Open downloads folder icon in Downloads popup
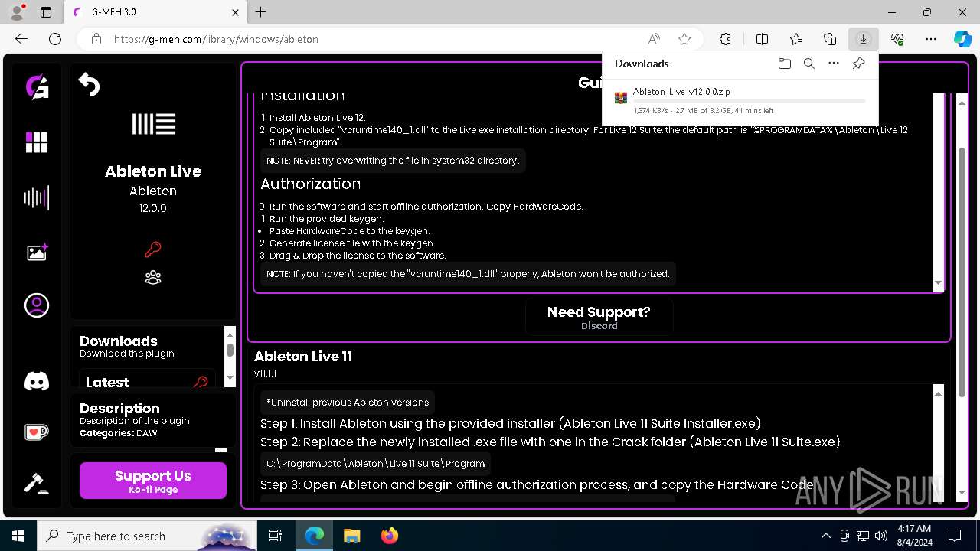 point(784,64)
